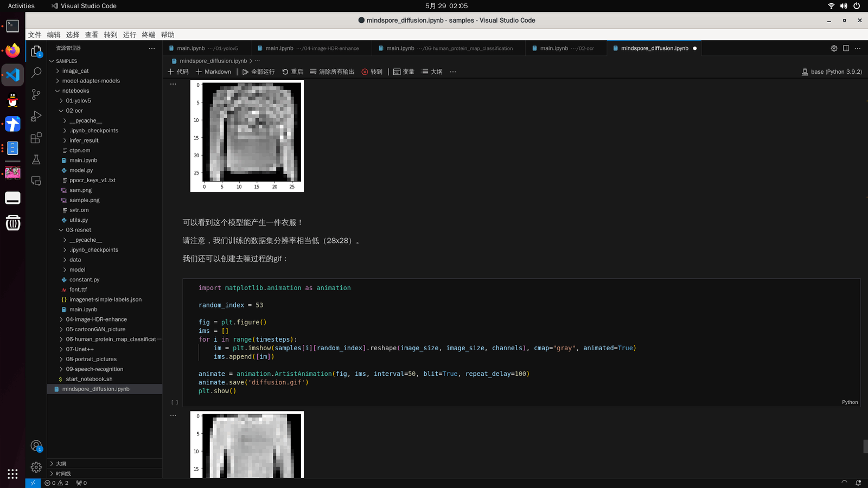The width and height of the screenshot is (868, 488).
Task: Open first cell output ellipsis menu
Action: tap(173, 84)
